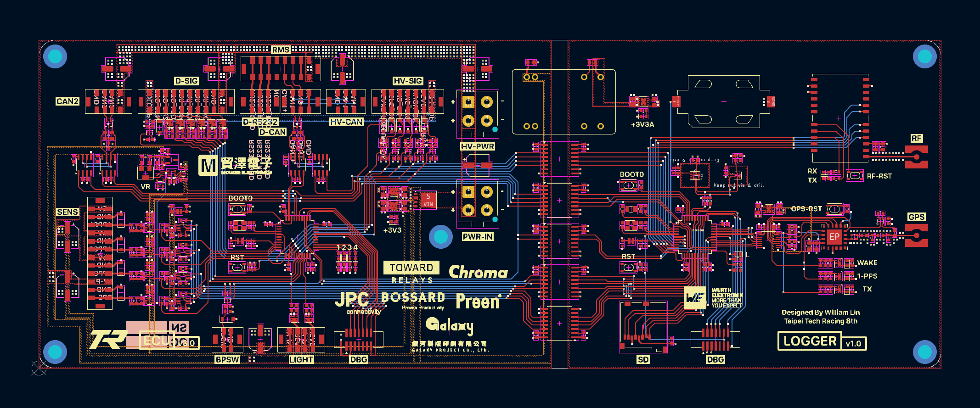
Task: Click the SD card label
Action: pyautogui.click(x=643, y=360)
